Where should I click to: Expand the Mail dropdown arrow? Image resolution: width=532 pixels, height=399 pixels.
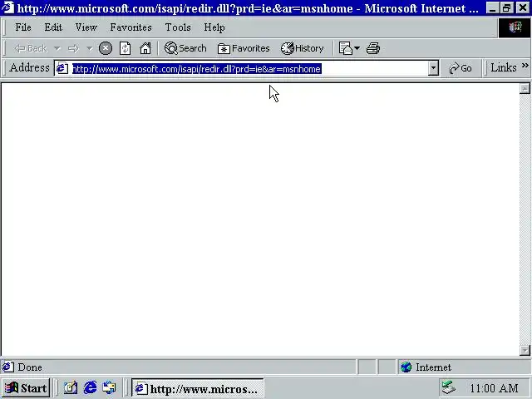click(357, 48)
